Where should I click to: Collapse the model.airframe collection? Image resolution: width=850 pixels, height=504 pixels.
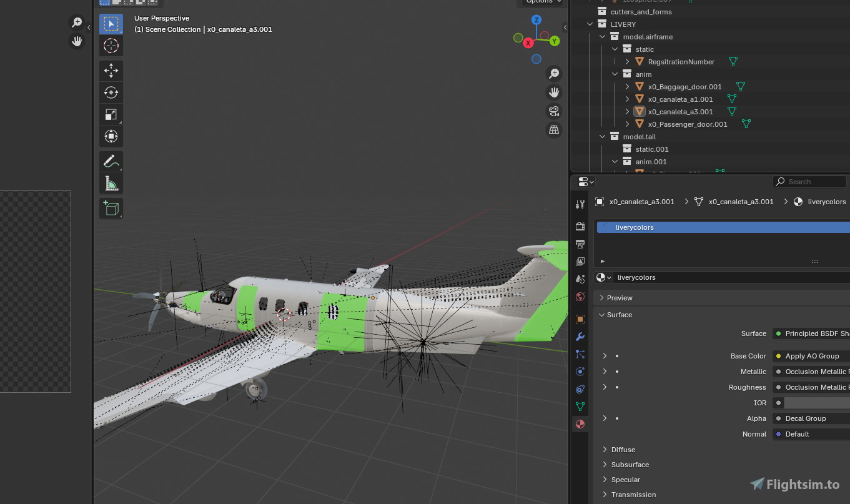601,36
